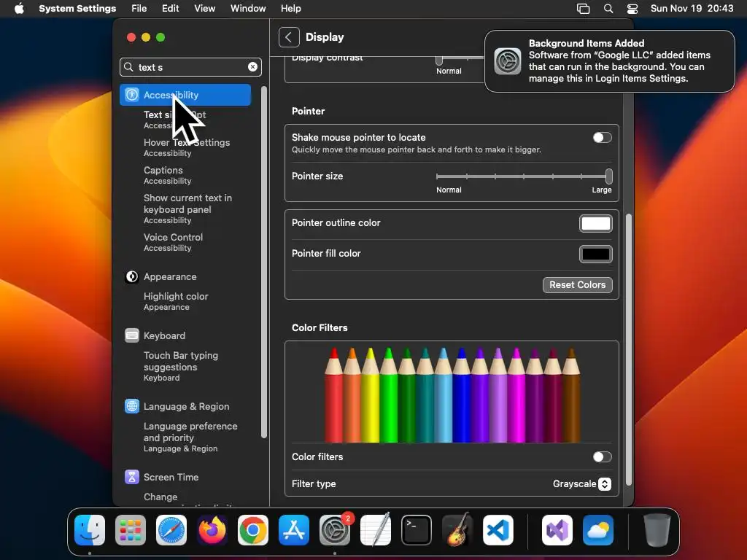Open System Settings dock icon with badge

(335, 529)
